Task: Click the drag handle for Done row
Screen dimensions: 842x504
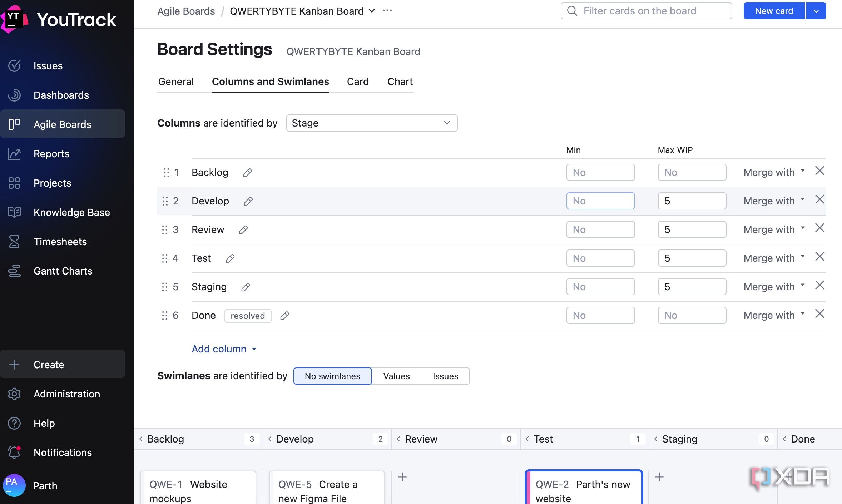Action: [164, 316]
